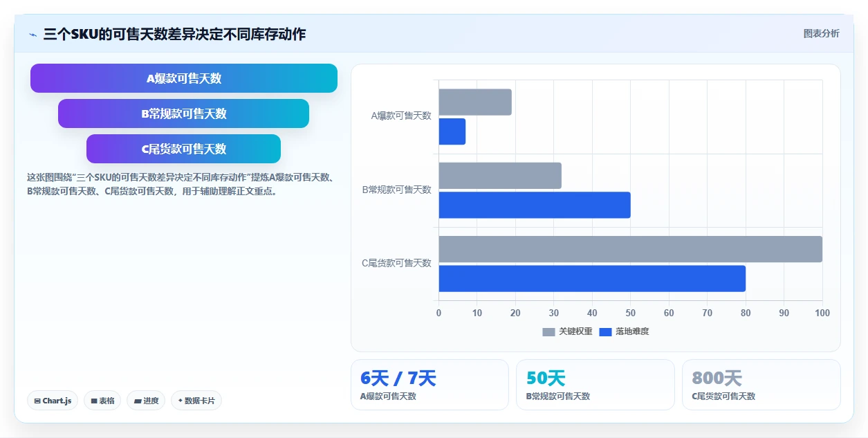
Task: Click the chart title 三个SKU的可售天数差异决定不同库存动作
Action: pos(174,34)
